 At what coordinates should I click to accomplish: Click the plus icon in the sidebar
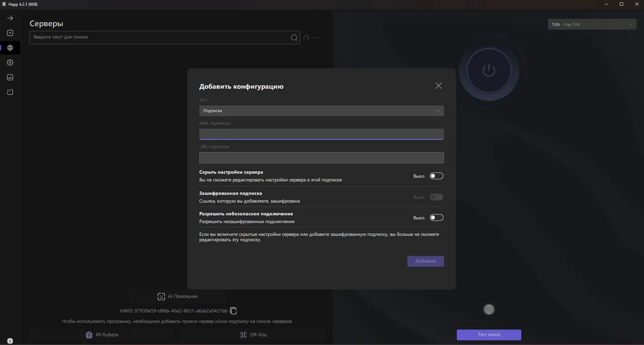pos(10,33)
